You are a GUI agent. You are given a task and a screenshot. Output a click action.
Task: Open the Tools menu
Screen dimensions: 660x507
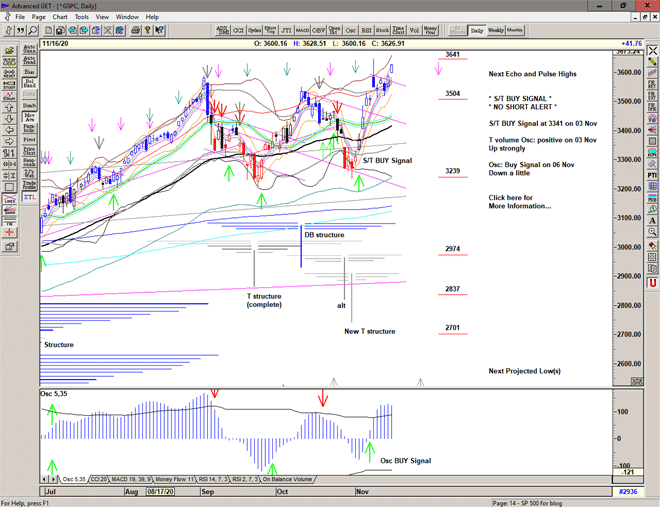pyautogui.click(x=82, y=17)
